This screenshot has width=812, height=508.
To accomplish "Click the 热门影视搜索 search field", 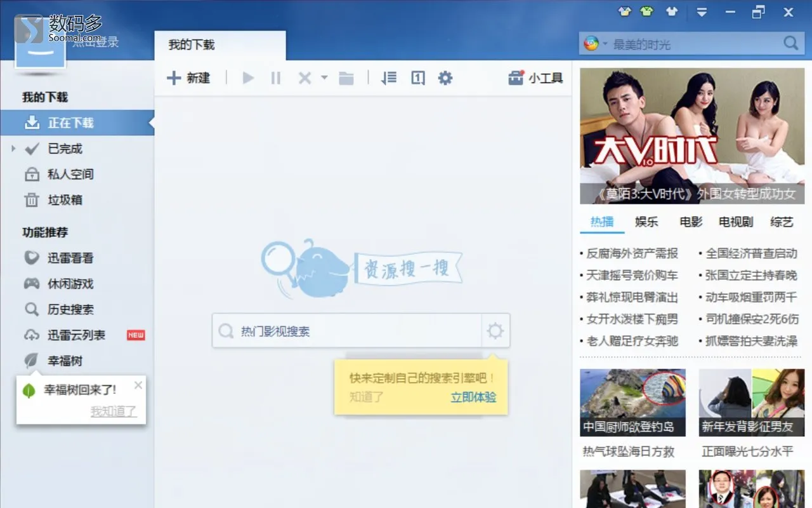I will pyautogui.click(x=347, y=331).
